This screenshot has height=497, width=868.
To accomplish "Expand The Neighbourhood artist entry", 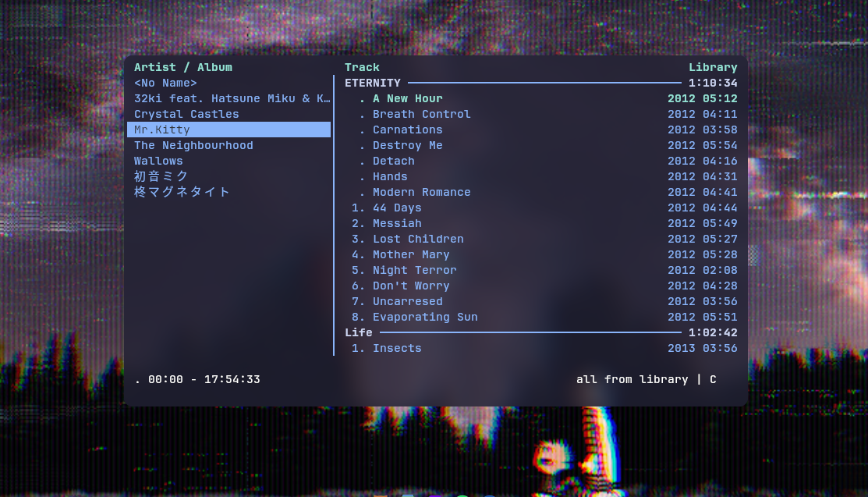I will (193, 145).
